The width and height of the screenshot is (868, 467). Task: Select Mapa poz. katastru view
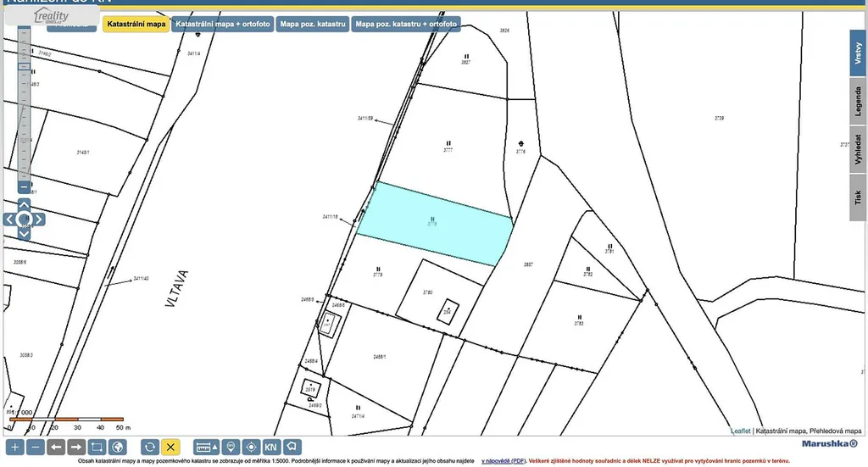point(313,25)
